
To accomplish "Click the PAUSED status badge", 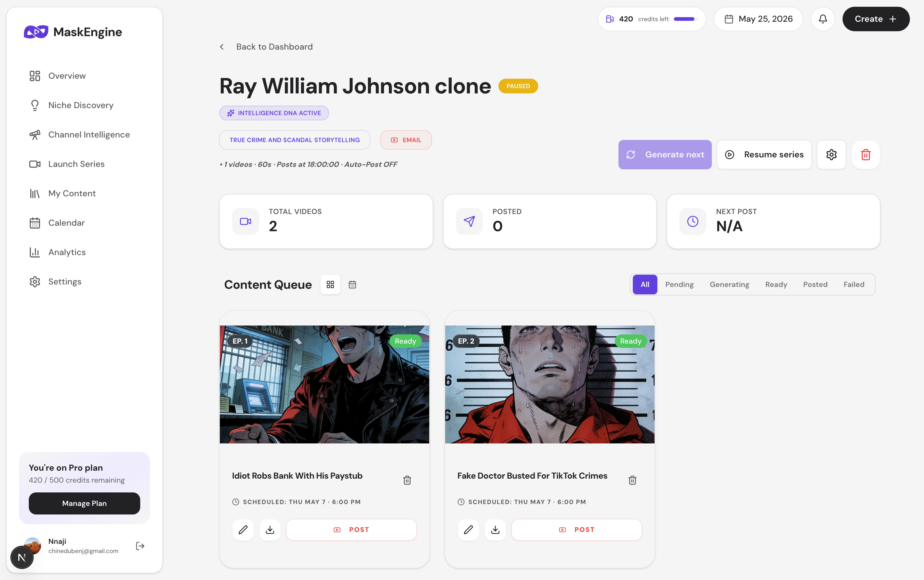I will pos(518,86).
